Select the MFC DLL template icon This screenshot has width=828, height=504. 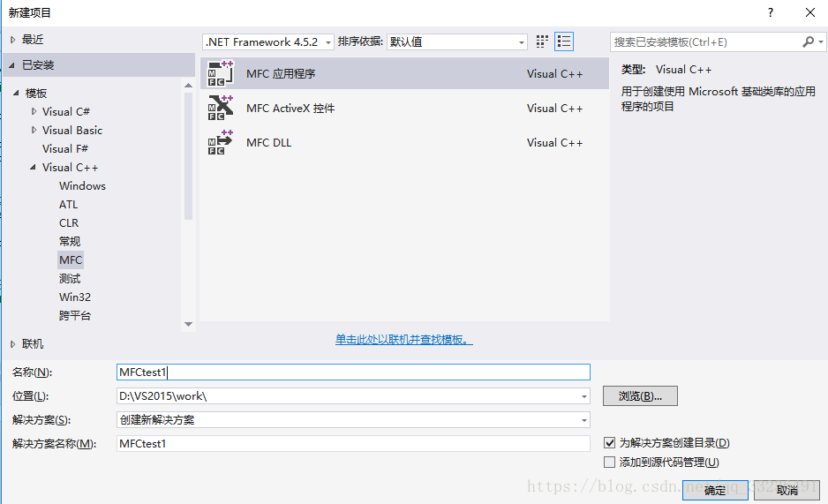pos(220,142)
